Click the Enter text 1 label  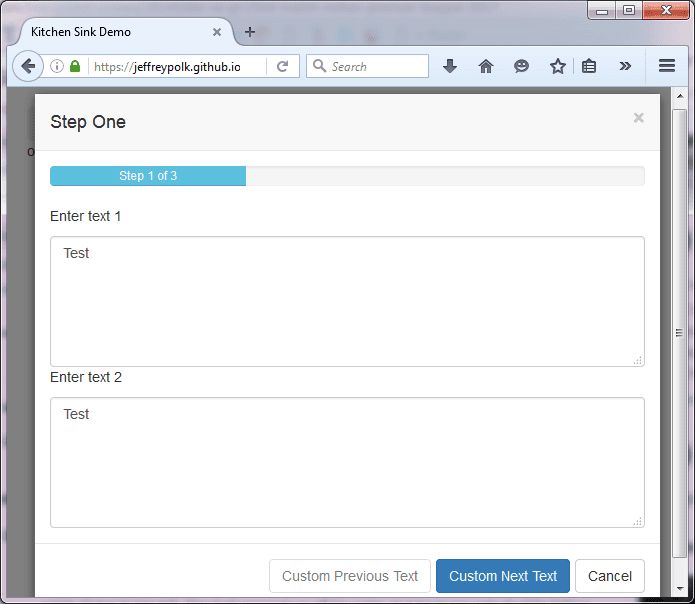pyautogui.click(x=86, y=216)
